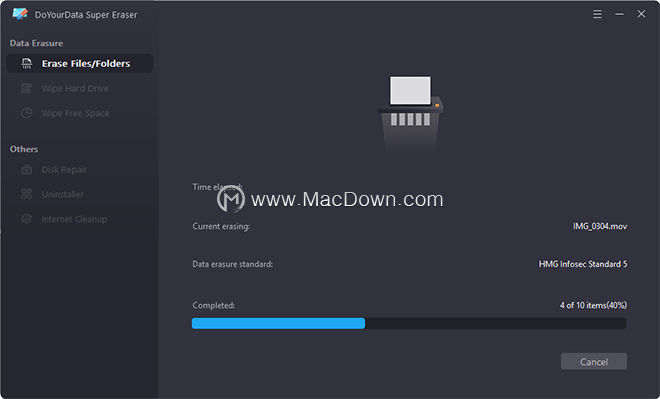
Task: Click the Others section header
Action: pyautogui.click(x=24, y=149)
